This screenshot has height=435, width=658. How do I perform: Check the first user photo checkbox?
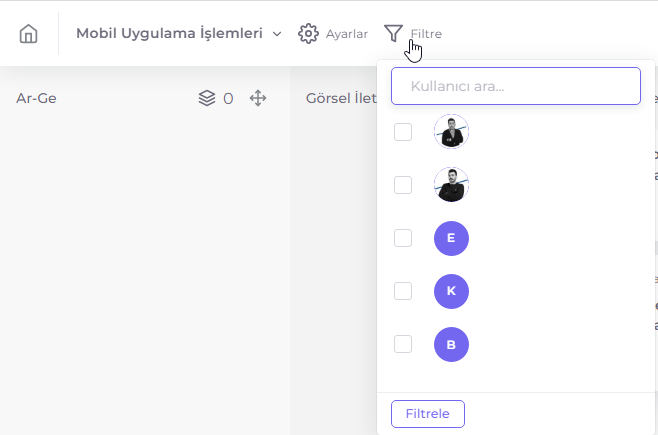pyautogui.click(x=403, y=132)
